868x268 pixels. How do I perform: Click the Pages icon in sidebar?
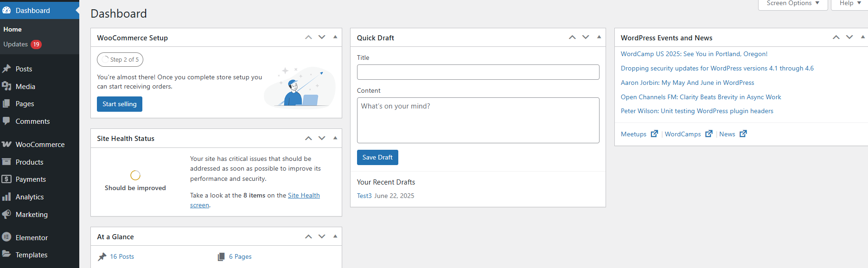pos(6,103)
